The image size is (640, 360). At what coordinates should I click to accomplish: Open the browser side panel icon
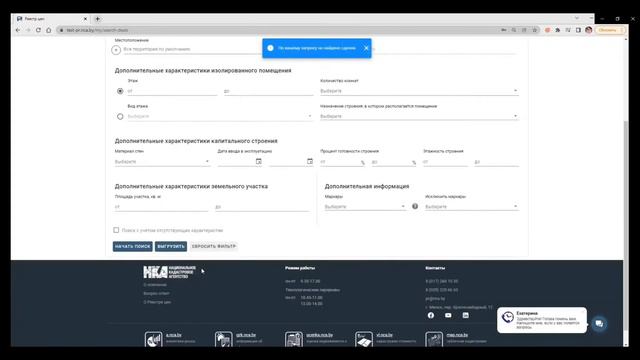tap(578, 30)
